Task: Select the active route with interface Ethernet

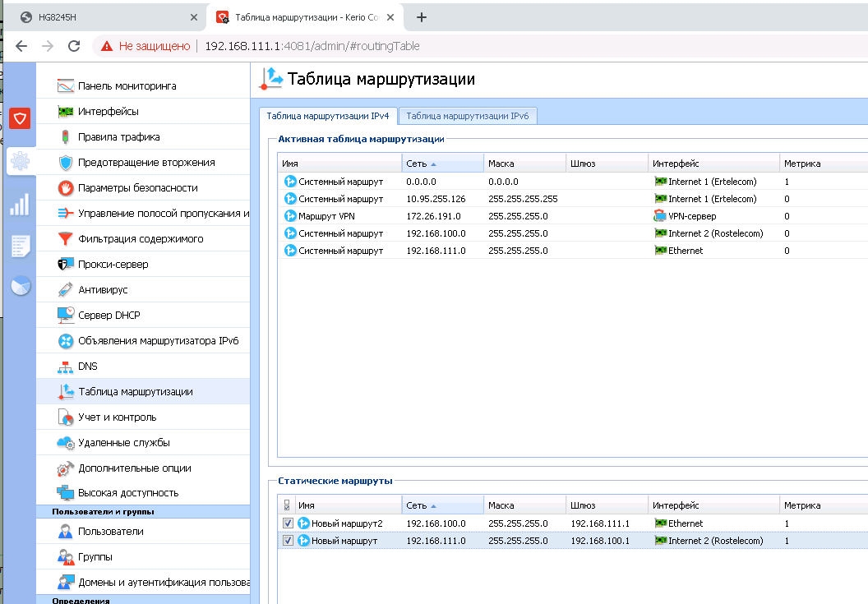Action: pos(572,251)
